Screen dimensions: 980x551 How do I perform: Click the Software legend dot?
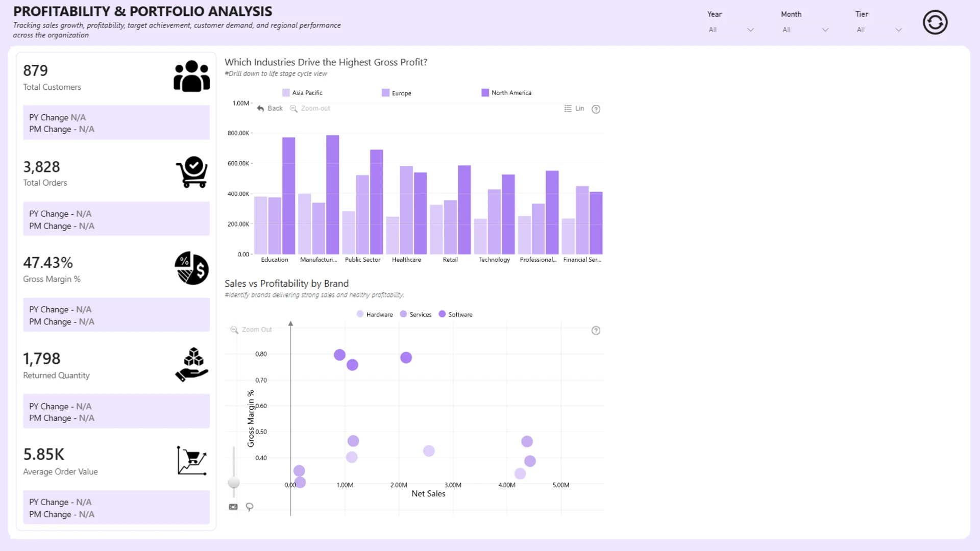tap(442, 314)
